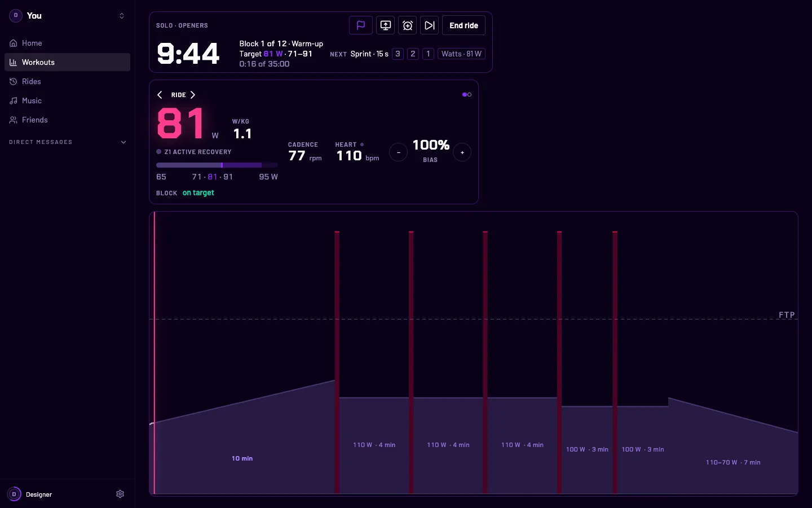
Task: Select gear 2 for next sprint
Action: pos(413,54)
